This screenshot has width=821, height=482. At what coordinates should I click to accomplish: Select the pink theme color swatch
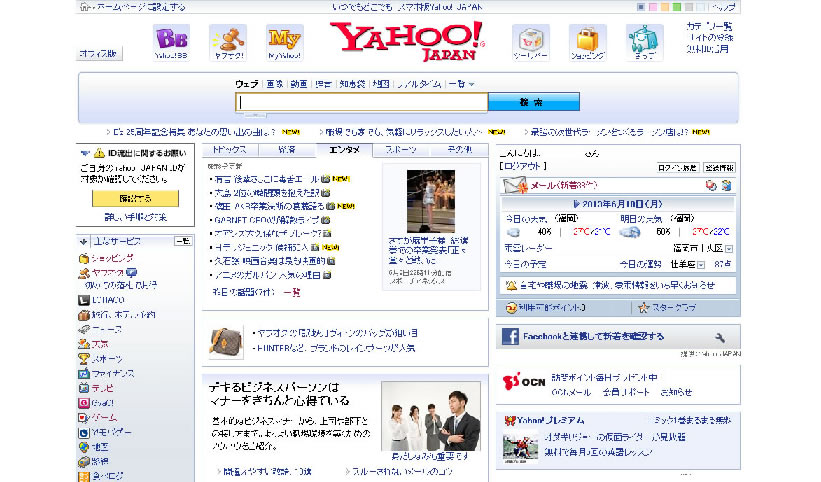[x=652, y=7]
